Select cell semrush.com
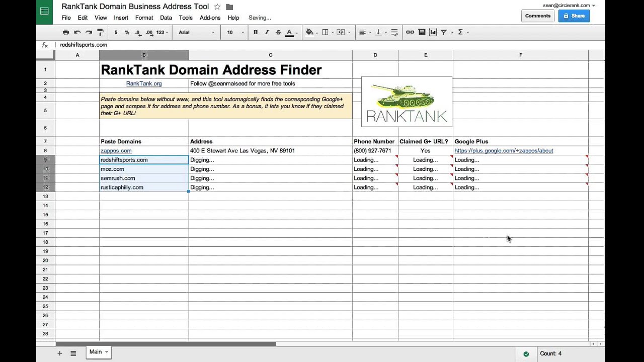Screen dimensions: 644x362 [x=144, y=178]
